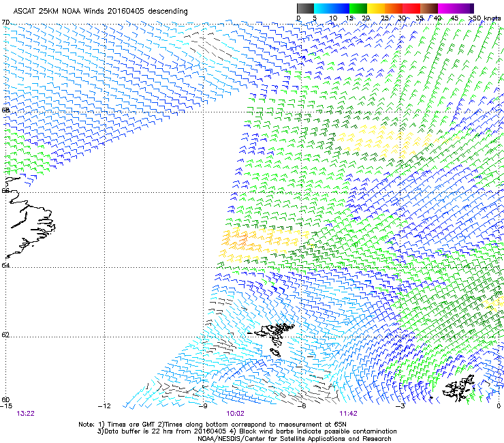Click the brown 35-40 knots color swatch
This screenshot has width=504, height=443.
tap(429, 8)
